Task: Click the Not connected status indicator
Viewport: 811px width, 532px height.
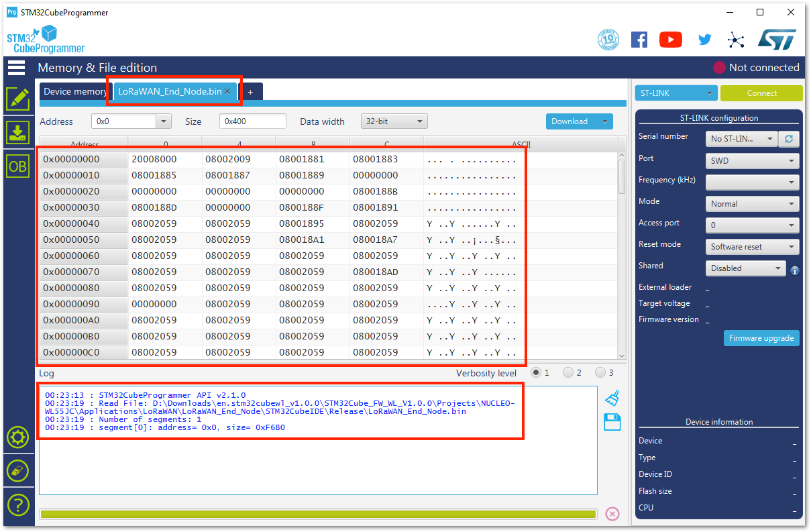Action: click(756, 67)
